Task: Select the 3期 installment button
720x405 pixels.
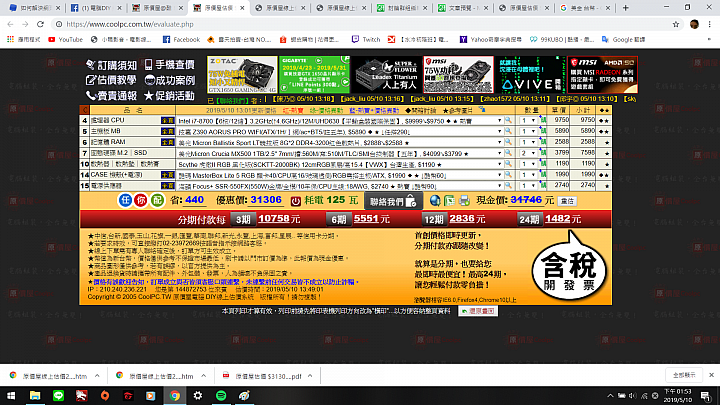Action: click(x=243, y=219)
